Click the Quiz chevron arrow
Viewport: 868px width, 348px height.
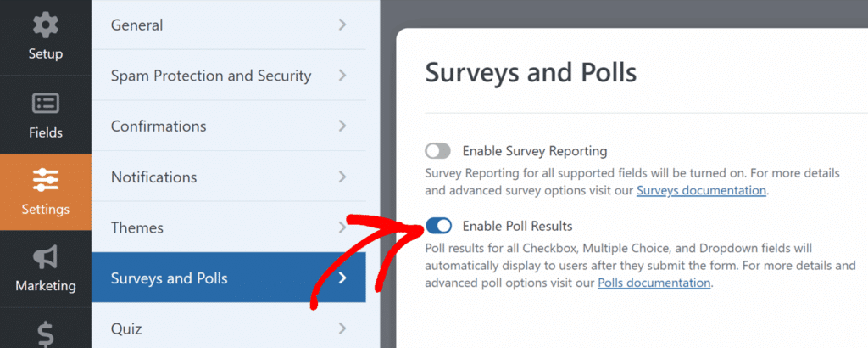pos(342,328)
